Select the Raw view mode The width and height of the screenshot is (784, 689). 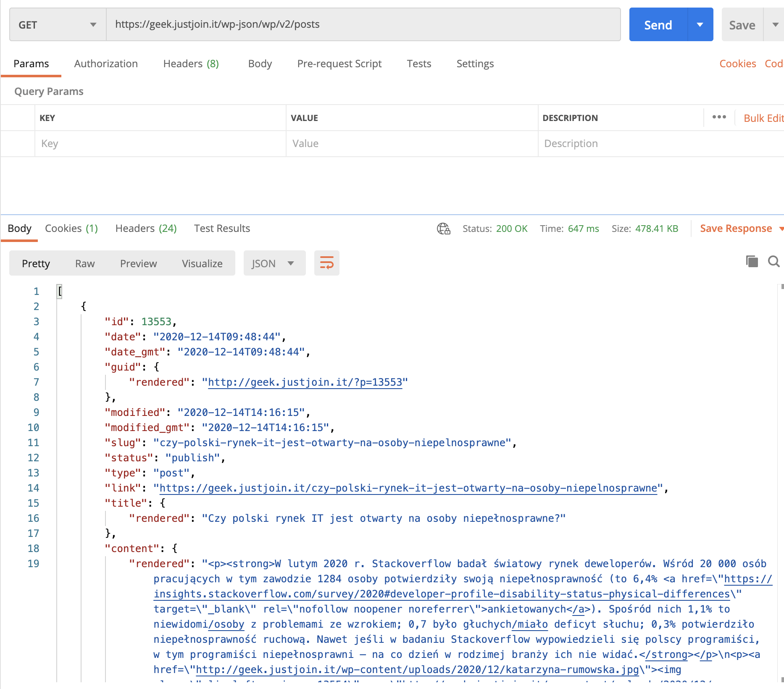(85, 263)
